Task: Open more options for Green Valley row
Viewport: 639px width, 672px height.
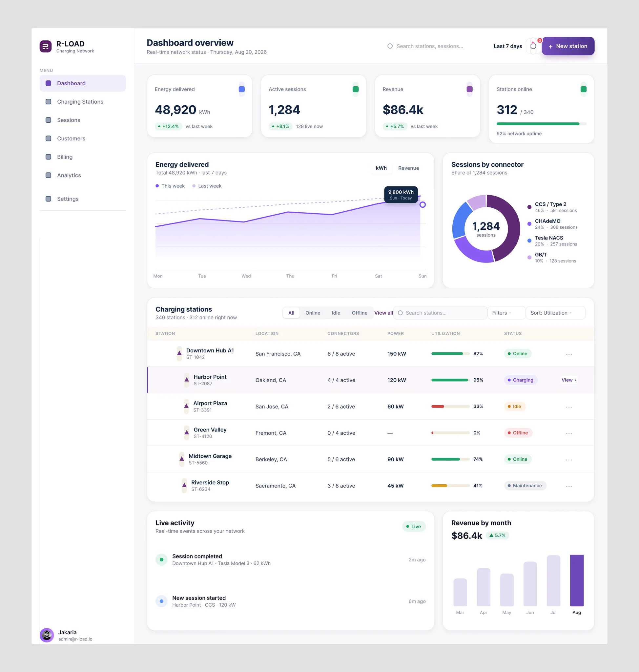Action: coord(569,433)
